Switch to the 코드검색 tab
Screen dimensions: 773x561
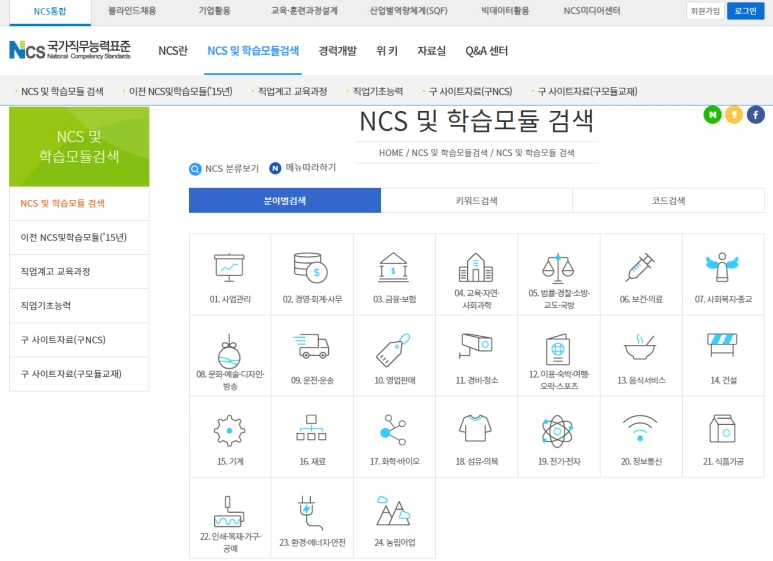click(668, 201)
